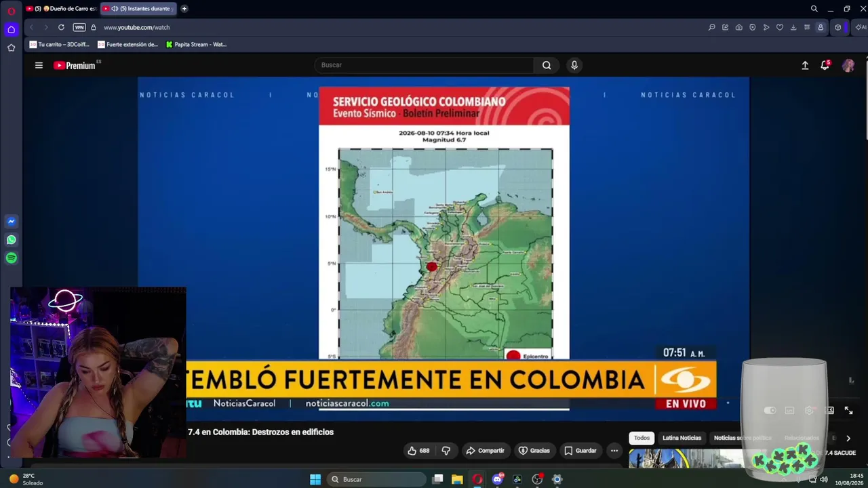Select the Todos filter chip
Image resolution: width=868 pixels, height=488 pixels.
[x=642, y=438]
